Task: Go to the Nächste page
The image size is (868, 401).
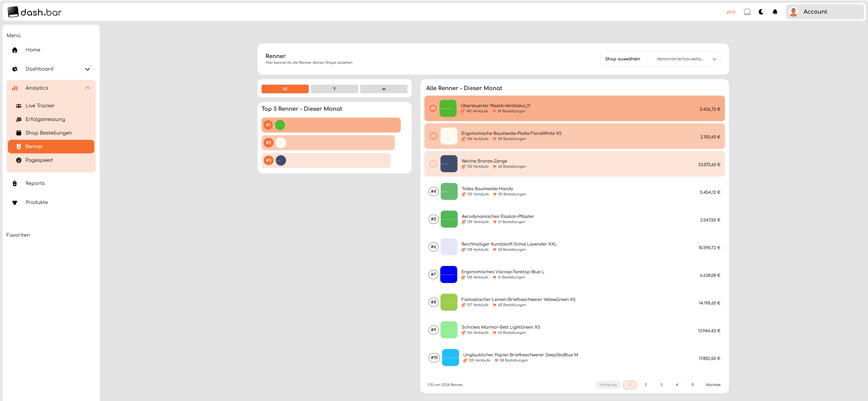Action: [x=713, y=385]
